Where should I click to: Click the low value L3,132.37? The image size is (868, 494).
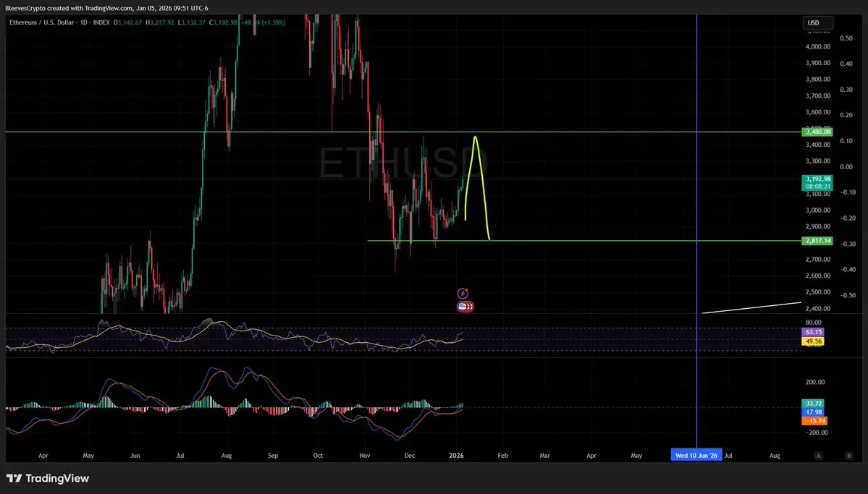click(x=192, y=22)
